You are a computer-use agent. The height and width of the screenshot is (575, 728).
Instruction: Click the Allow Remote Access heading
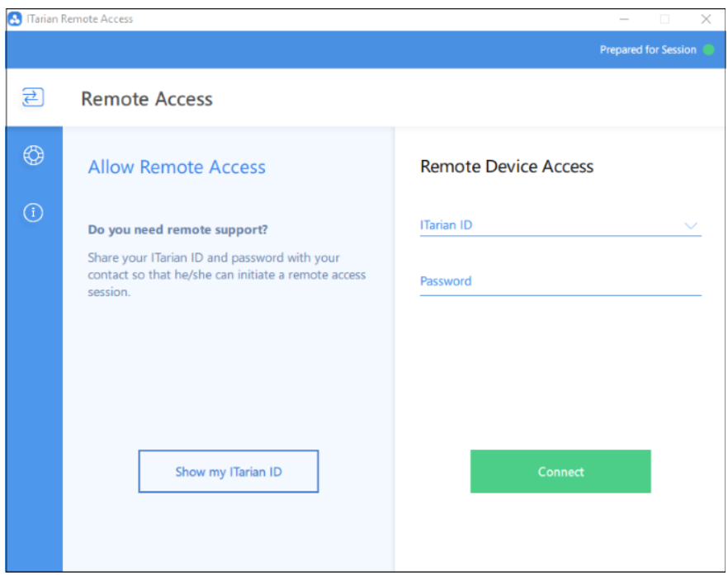[177, 167]
